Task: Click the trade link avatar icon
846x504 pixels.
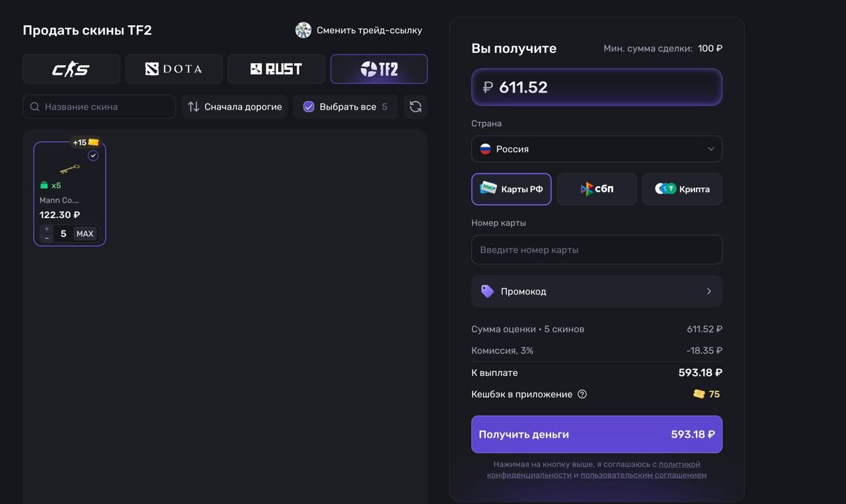Action: point(303,30)
